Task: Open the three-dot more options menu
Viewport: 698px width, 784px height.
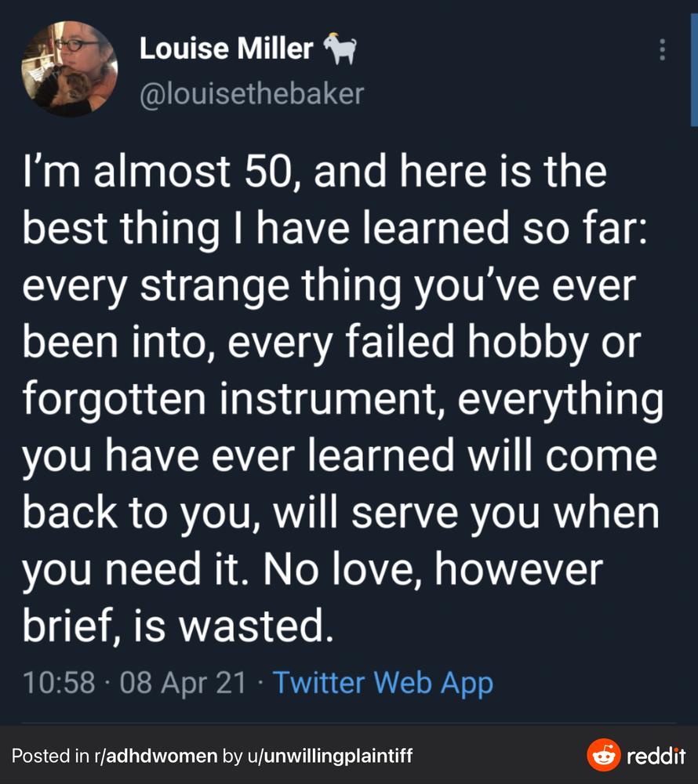Action: tap(662, 49)
